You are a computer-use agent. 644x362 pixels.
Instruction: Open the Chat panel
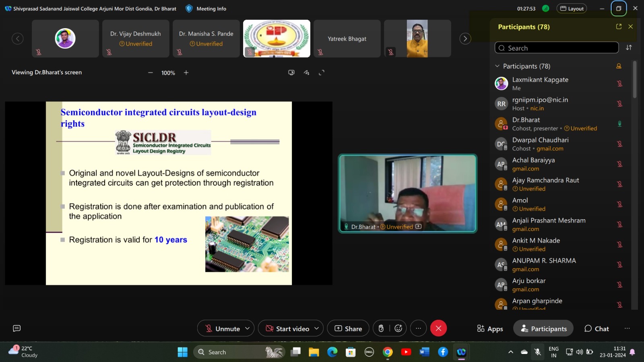click(x=597, y=329)
